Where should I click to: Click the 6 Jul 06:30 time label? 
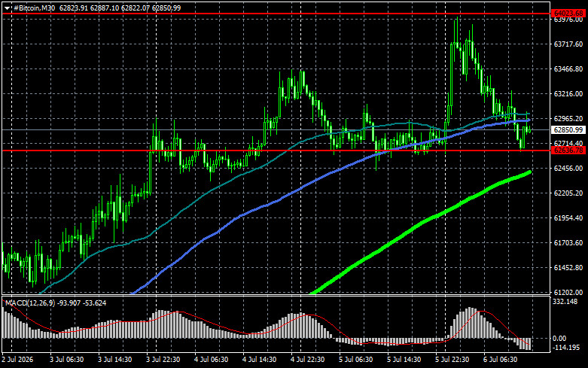500,360
